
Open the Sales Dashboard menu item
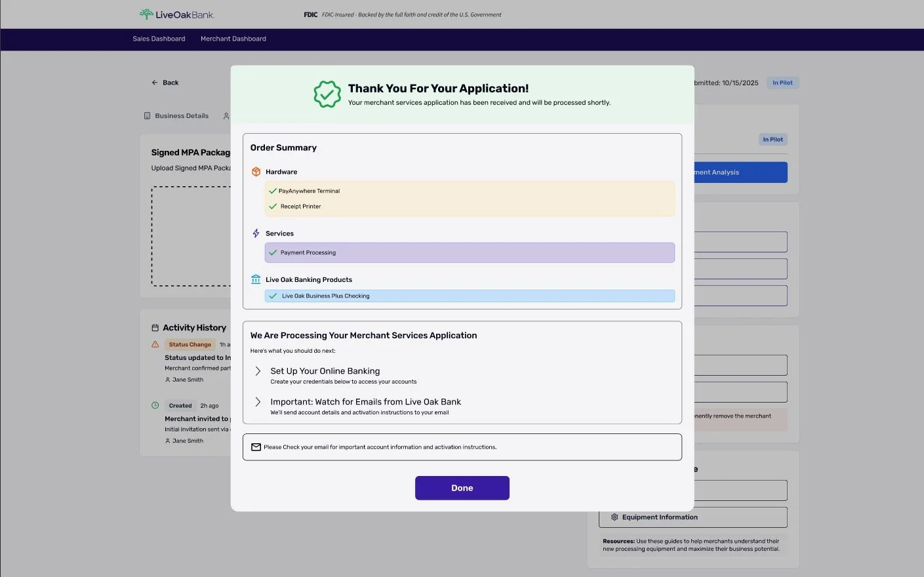coord(159,39)
